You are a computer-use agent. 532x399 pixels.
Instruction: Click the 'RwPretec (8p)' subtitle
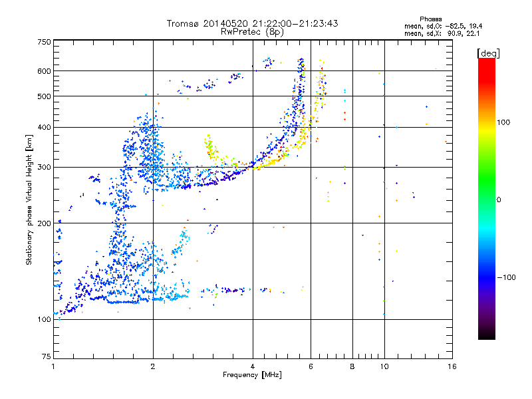(x=253, y=32)
